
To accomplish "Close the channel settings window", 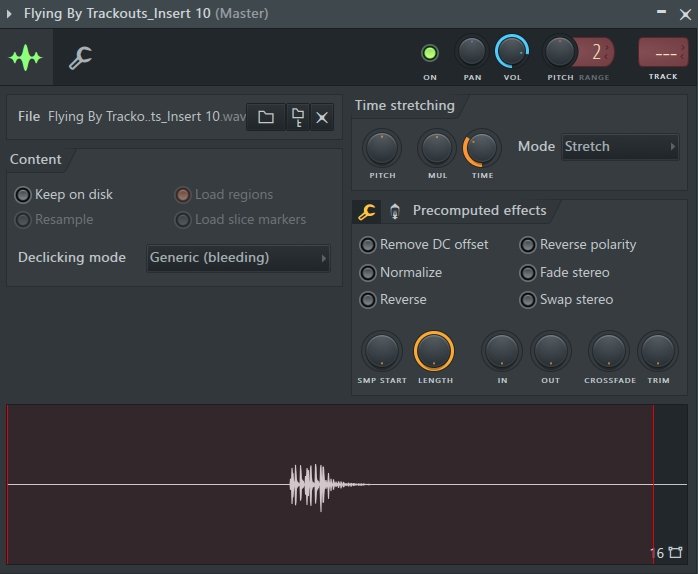I will (686, 14).
